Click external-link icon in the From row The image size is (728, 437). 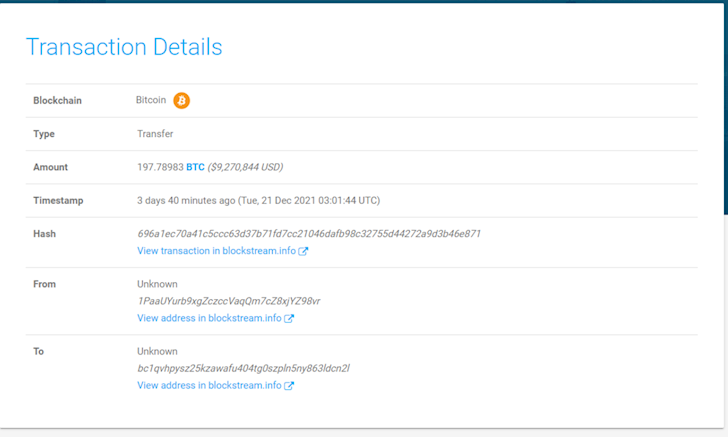pyautogui.click(x=289, y=319)
